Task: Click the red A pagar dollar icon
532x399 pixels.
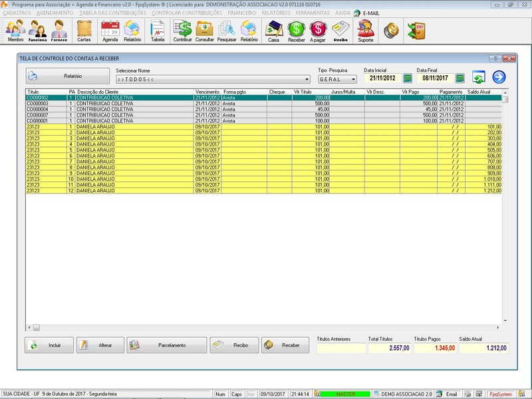Action: 318,31
